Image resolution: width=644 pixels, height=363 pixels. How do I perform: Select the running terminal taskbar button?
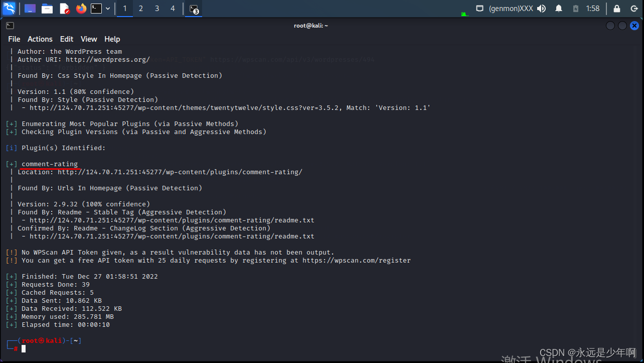tap(194, 9)
